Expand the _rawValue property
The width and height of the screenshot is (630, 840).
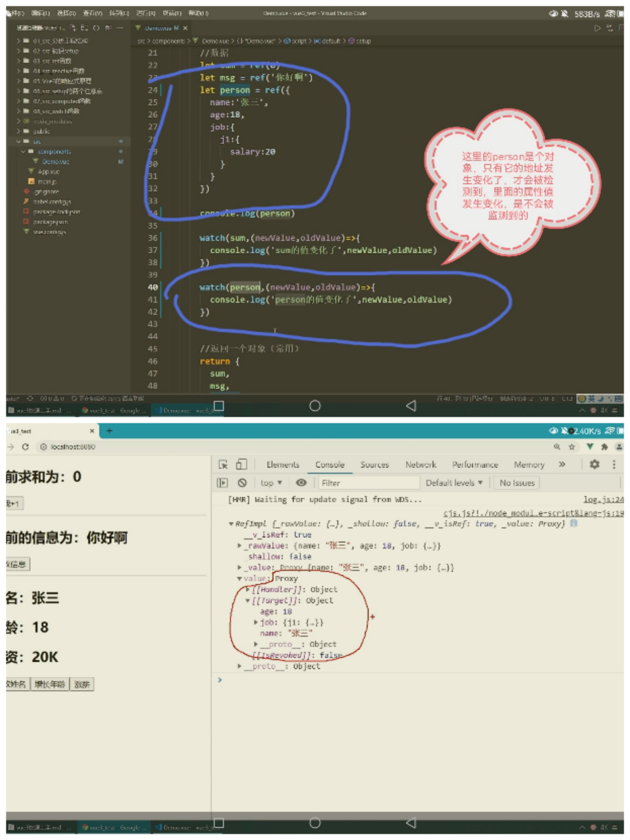tap(239, 546)
